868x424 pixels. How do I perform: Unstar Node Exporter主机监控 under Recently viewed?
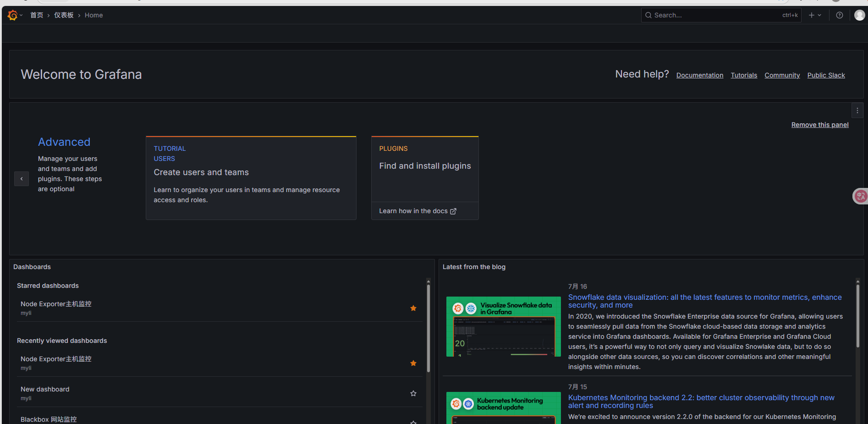click(413, 363)
